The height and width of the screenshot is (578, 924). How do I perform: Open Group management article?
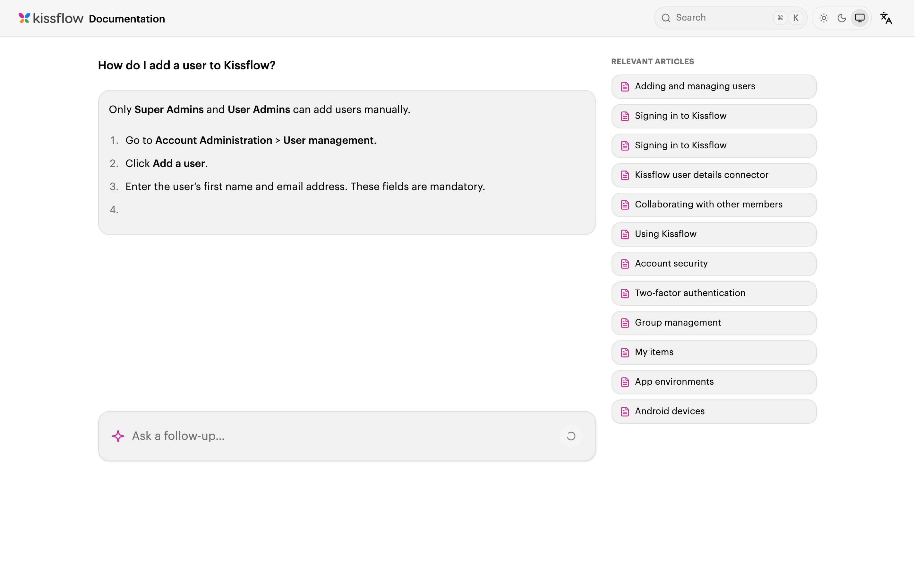[x=714, y=323]
